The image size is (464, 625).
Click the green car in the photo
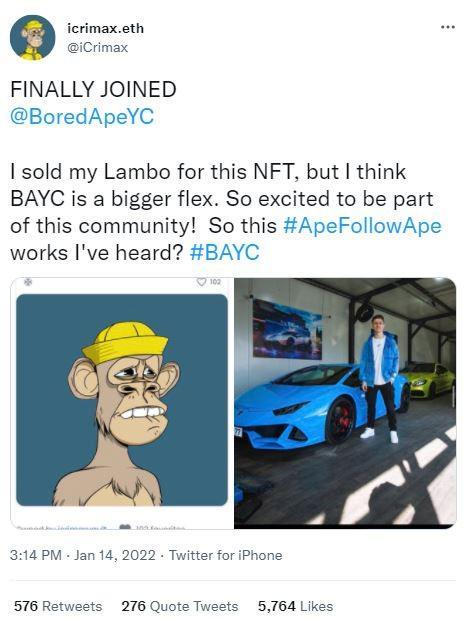(x=429, y=380)
